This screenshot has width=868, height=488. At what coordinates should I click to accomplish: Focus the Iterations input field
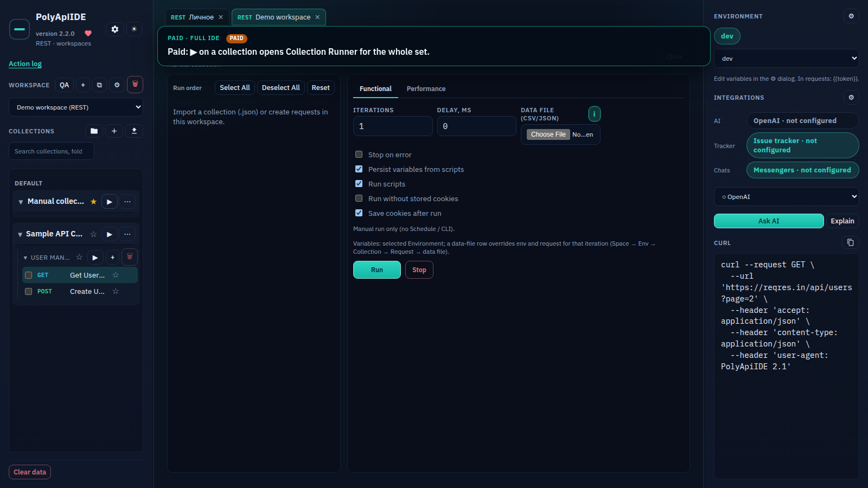393,126
